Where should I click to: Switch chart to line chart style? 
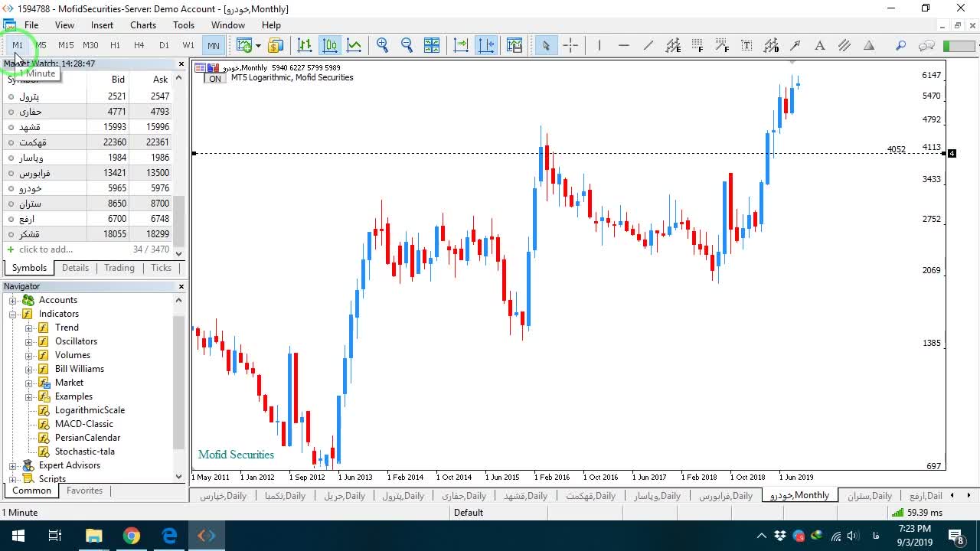click(354, 45)
